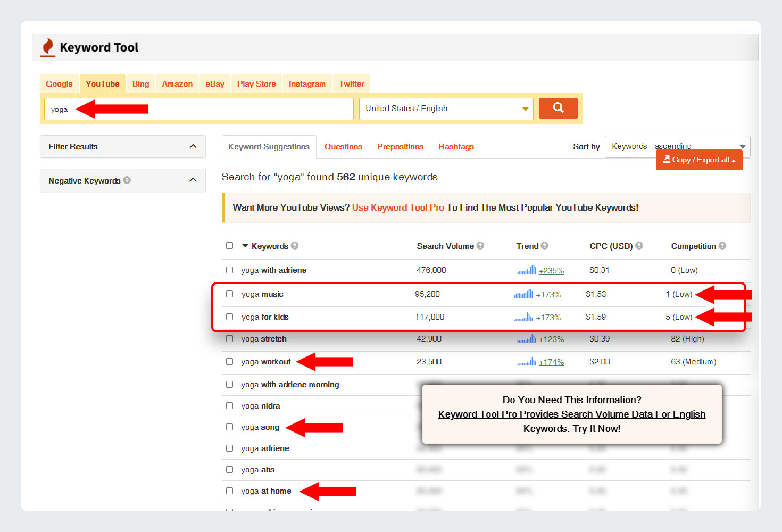Check the yoga workout checkbox
Screen dimensions: 782x532
pos(229,361)
